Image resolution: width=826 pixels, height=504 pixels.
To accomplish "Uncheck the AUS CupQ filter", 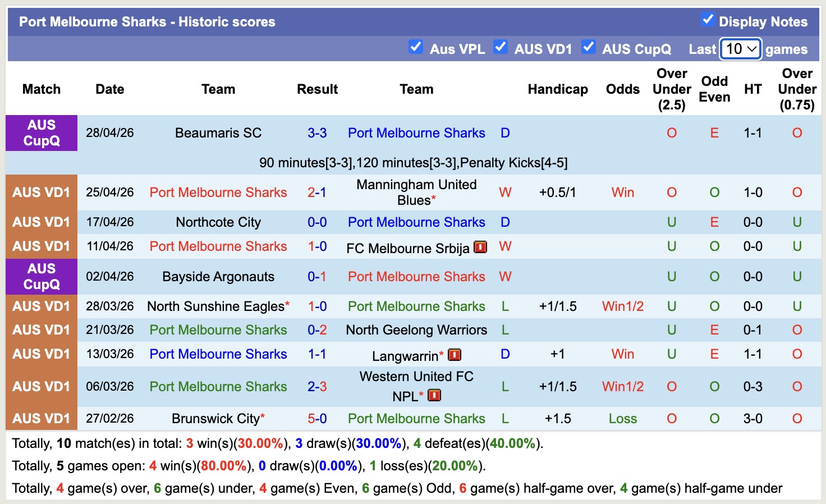I will pos(589,48).
